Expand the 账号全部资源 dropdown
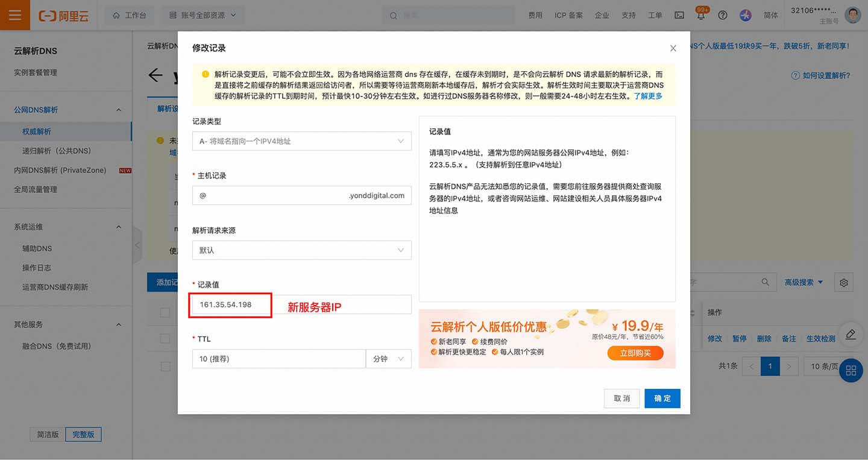 pyautogui.click(x=203, y=16)
